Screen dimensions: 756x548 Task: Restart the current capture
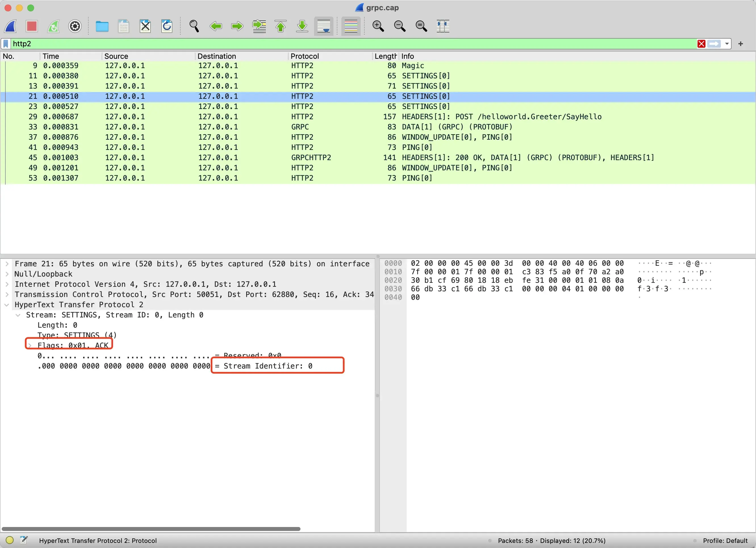point(53,26)
